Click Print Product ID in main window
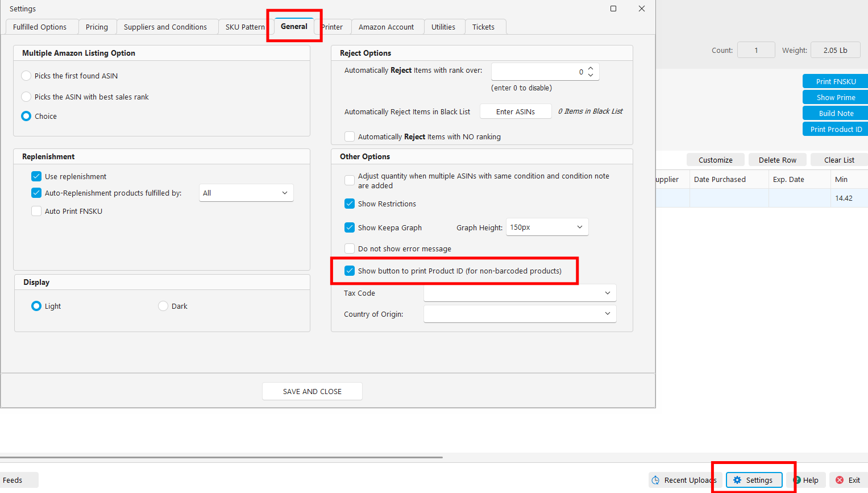This screenshot has width=868, height=493. point(836,129)
